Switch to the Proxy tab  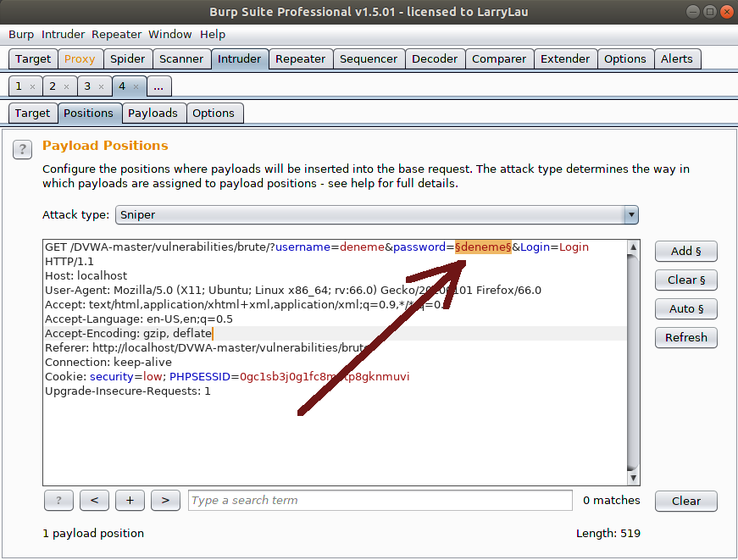80,58
